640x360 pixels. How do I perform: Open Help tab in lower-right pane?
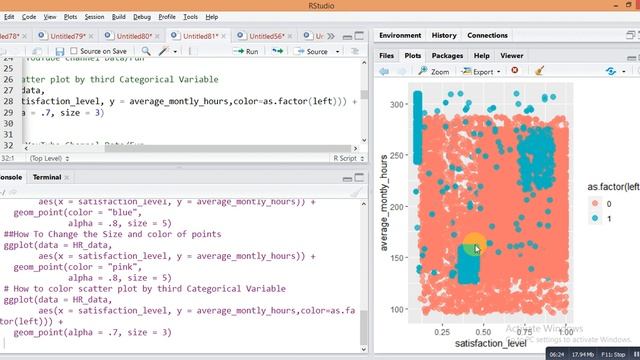[x=482, y=56]
